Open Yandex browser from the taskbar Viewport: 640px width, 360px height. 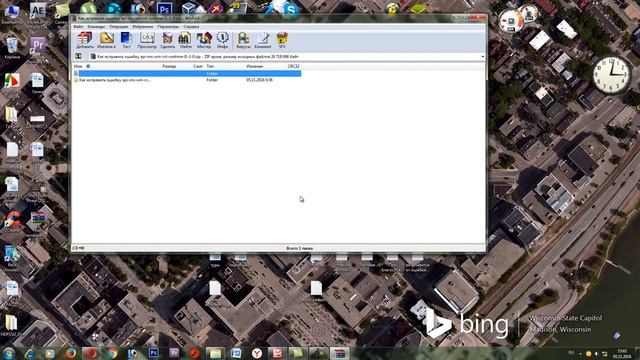pyautogui.click(x=257, y=353)
